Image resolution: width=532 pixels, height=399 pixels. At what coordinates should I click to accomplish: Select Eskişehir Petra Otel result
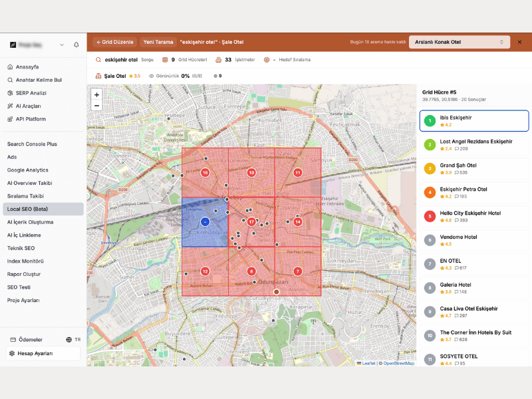tap(474, 192)
